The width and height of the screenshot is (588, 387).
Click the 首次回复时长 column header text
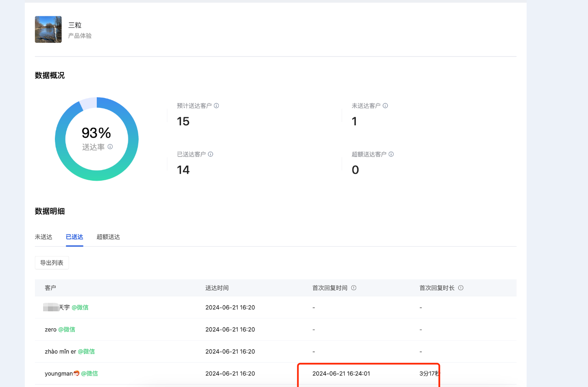[x=437, y=288]
